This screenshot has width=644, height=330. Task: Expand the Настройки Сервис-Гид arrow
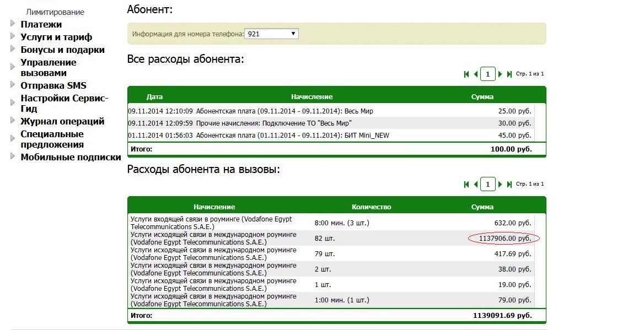coord(13,102)
